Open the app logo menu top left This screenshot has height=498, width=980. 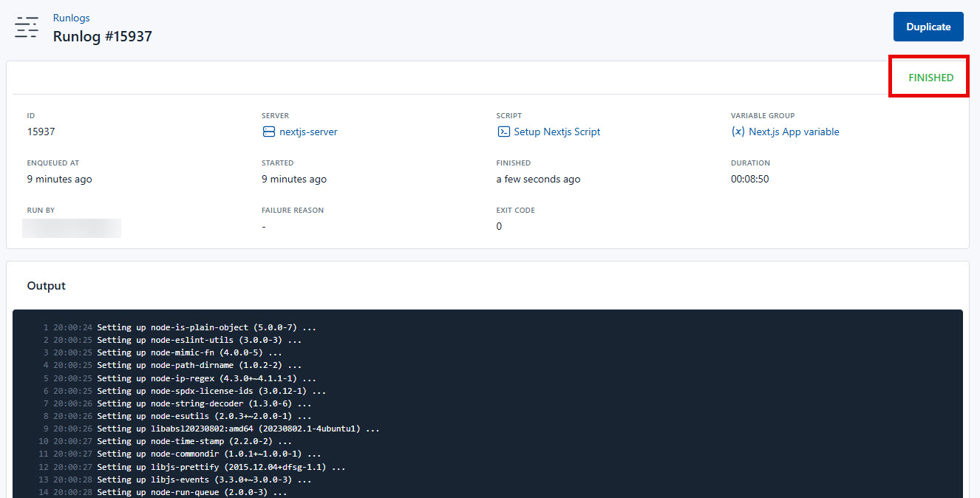tap(27, 27)
